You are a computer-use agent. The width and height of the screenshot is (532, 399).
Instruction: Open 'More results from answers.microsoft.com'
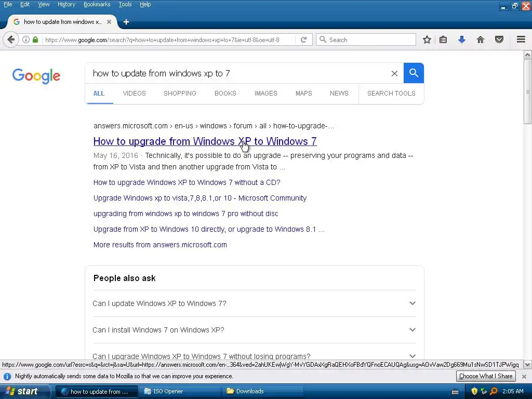coord(160,245)
